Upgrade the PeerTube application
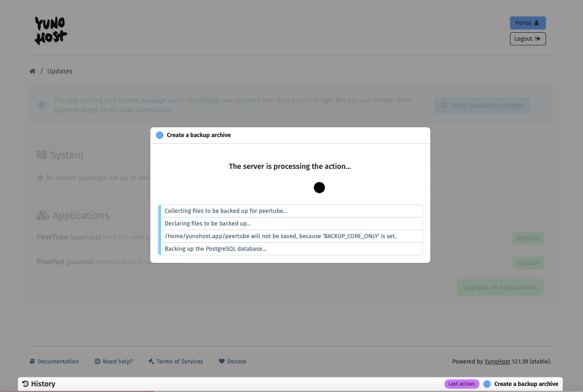Screen dimensions: 583x392 coord(527,238)
